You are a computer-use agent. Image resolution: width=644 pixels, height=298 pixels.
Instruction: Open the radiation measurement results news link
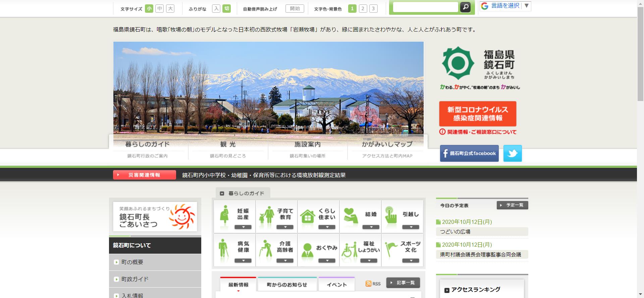click(264, 175)
